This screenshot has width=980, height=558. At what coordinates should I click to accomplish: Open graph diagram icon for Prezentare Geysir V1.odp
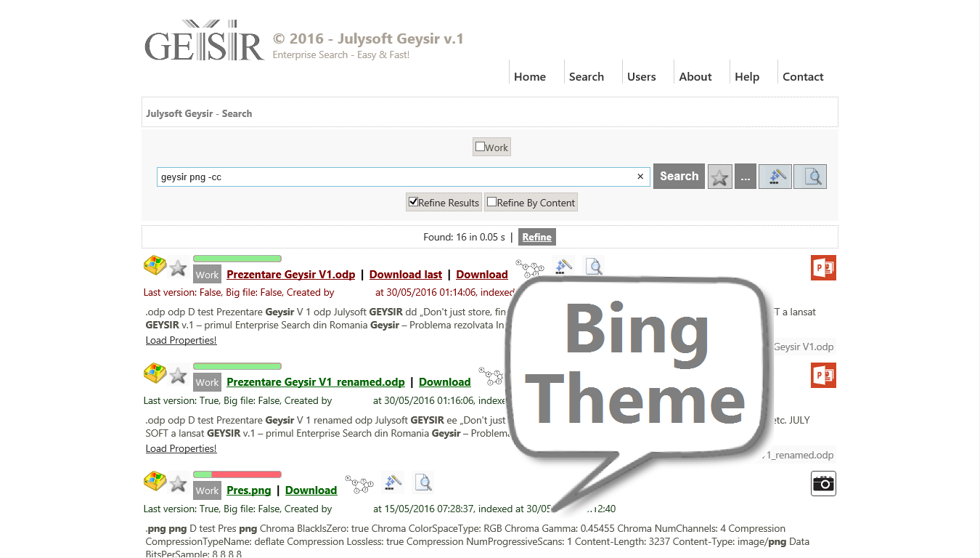pyautogui.click(x=530, y=268)
